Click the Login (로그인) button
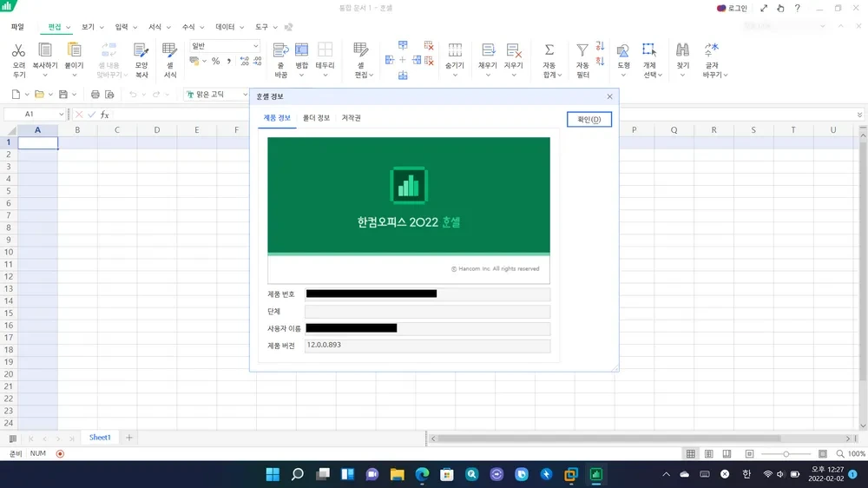The width and height of the screenshot is (868, 488). point(732,9)
